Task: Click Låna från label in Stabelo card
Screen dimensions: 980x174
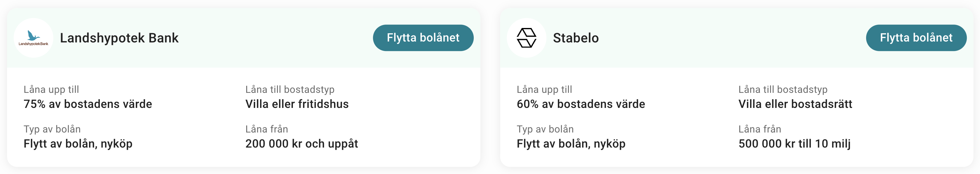Action: point(759,129)
